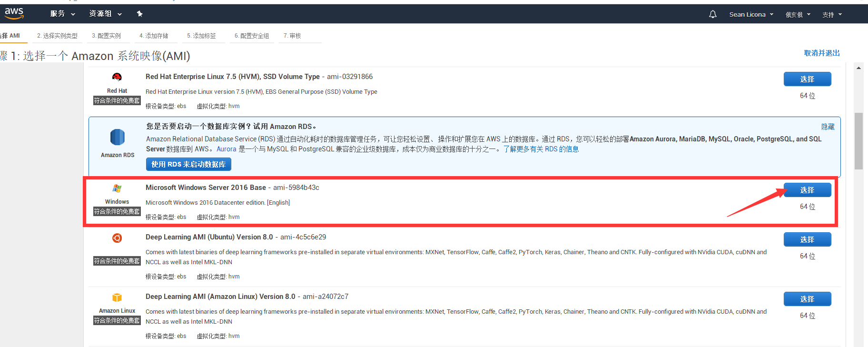
Task: Select the Red Hat Enterprise Linux 7.5 AMI
Action: [807, 79]
